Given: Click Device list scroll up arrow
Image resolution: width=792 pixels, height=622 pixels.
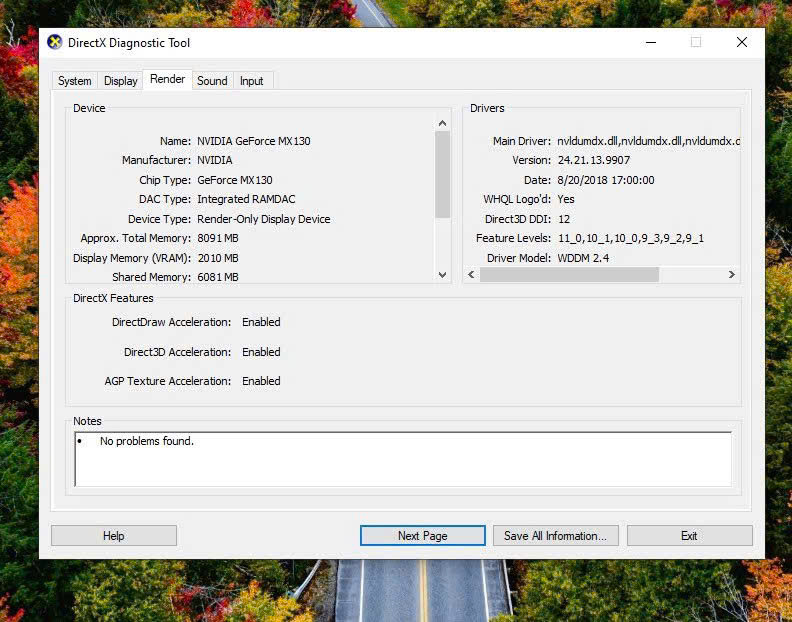Looking at the screenshot, I should [442, 123].
